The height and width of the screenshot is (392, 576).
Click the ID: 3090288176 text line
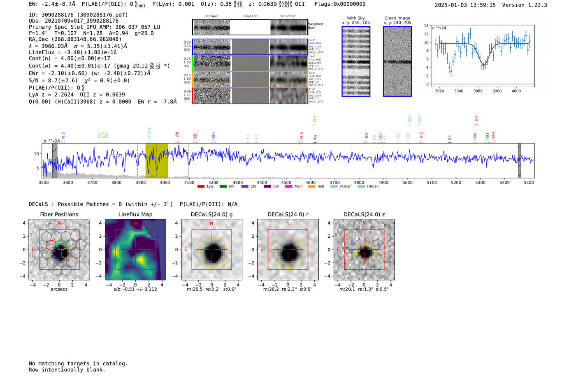[x=78, y=15]
